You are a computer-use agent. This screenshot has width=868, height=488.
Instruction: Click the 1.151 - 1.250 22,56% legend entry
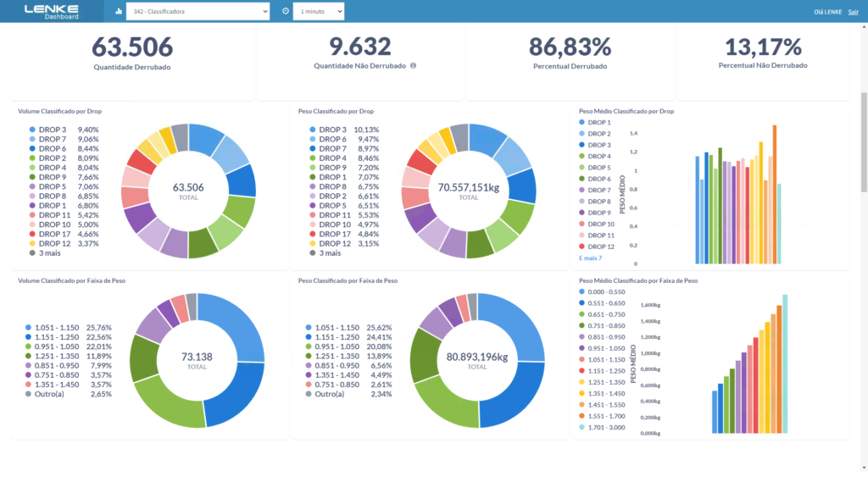click(69, 337)
